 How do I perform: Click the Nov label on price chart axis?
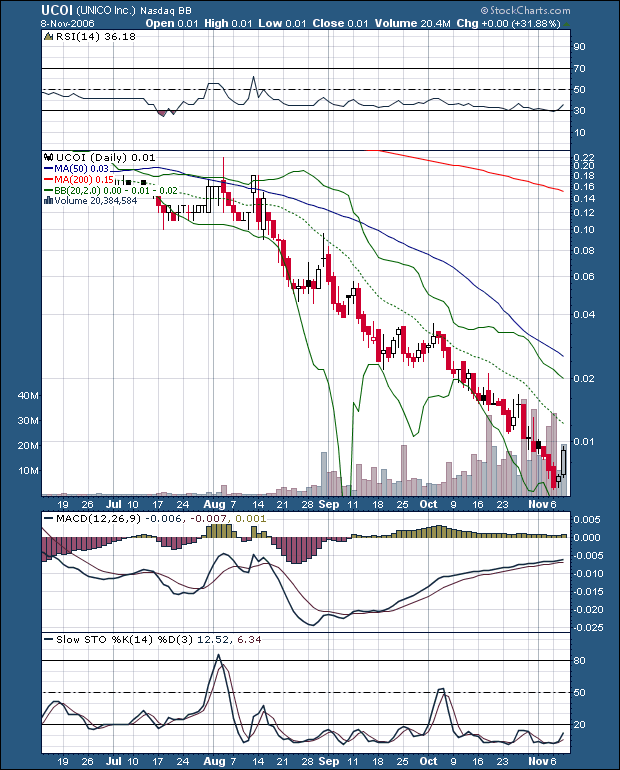pos(538,504)
